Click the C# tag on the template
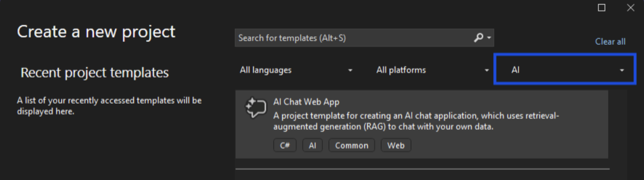644x180 pixels. click(x=285, y=146)
